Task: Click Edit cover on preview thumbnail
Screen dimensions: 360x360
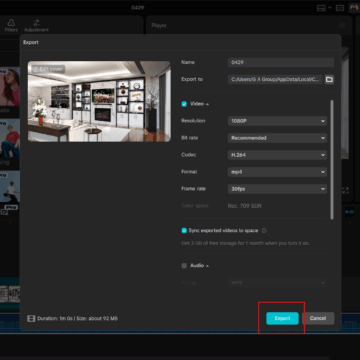Action: coord(48,69)
